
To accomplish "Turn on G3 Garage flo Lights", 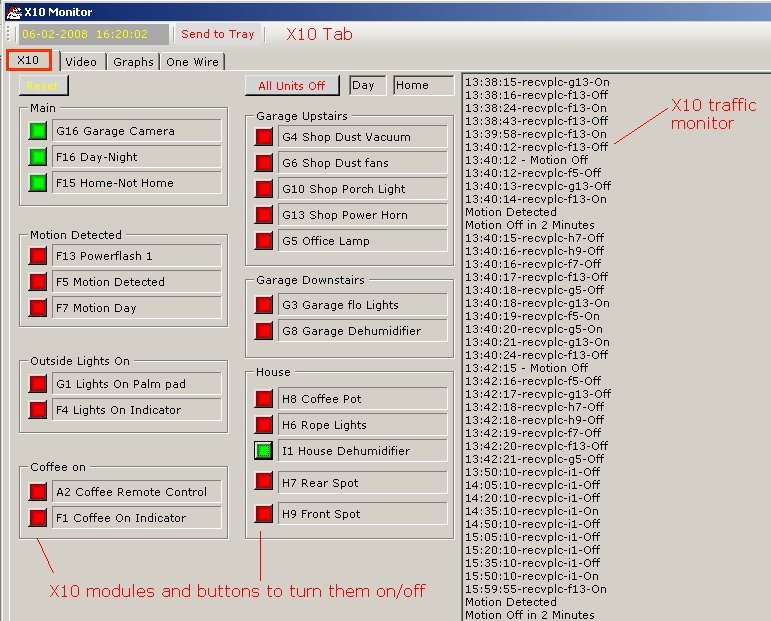I will (264, 305).
